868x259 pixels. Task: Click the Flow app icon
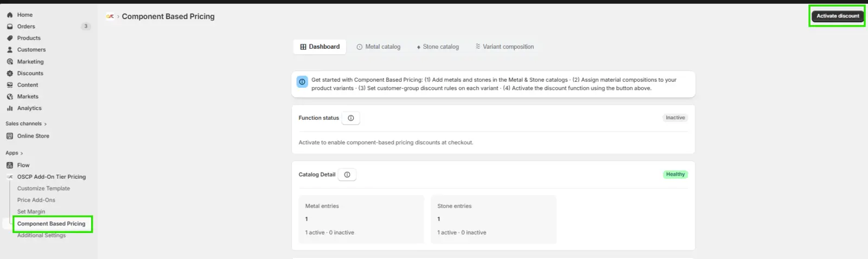10,165
